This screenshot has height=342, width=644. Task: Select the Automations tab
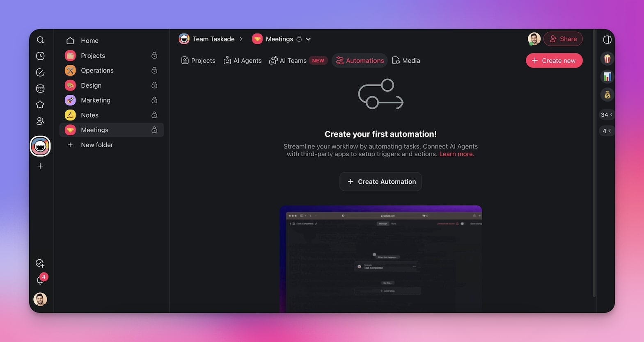360,61
